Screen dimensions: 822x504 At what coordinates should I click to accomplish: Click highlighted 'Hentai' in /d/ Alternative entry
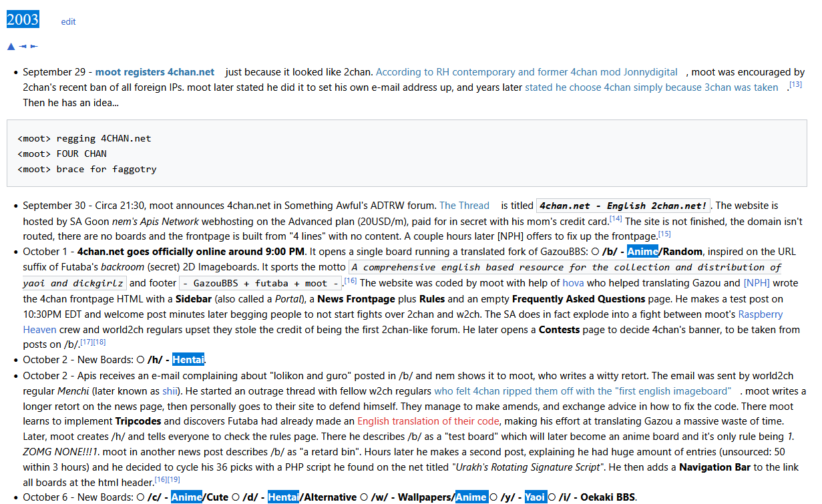click(x=284, y=497)
